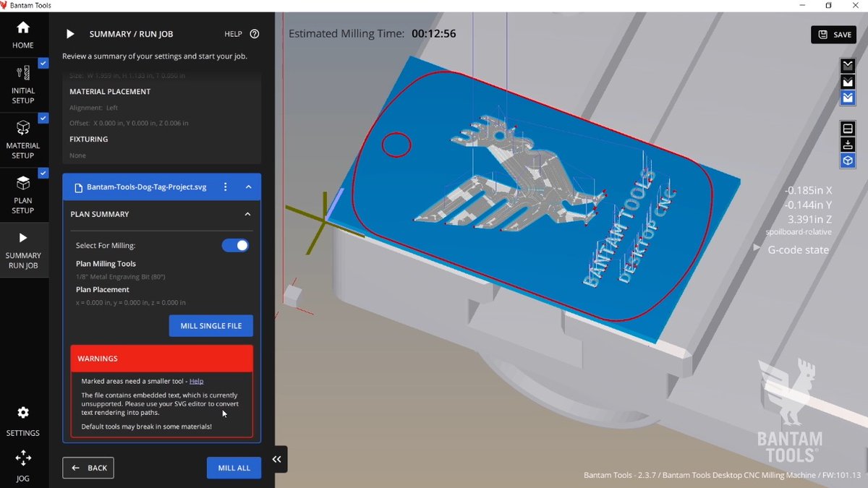This screenshot has height=488, width=868.
Task: Go to the Home page
Action: [x=23, y=34]
